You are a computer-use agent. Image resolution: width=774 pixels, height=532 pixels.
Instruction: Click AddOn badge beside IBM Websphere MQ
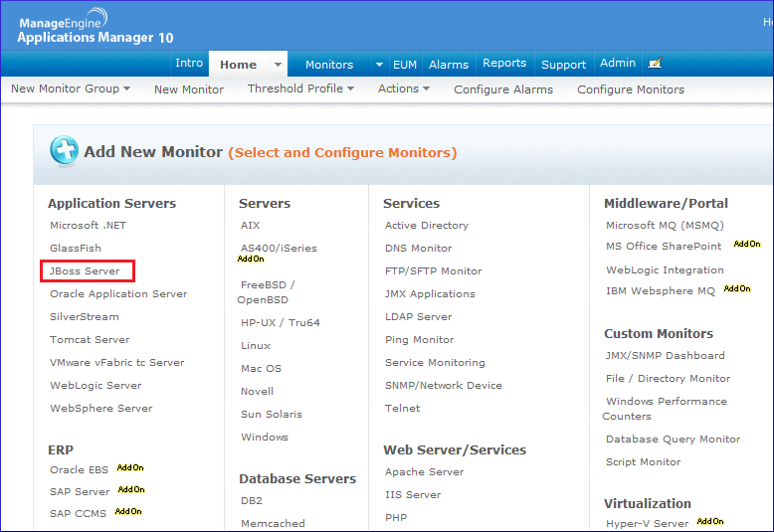point(737,288)
